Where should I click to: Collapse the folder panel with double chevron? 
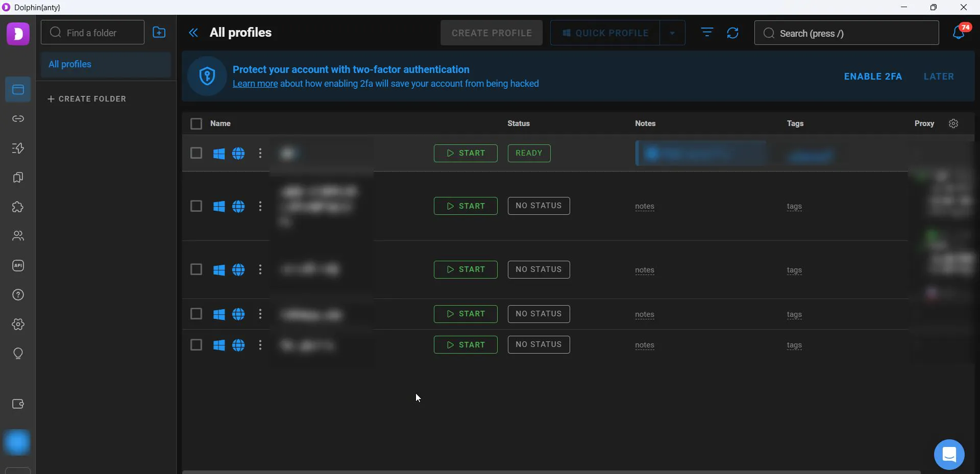pos(193,33)
